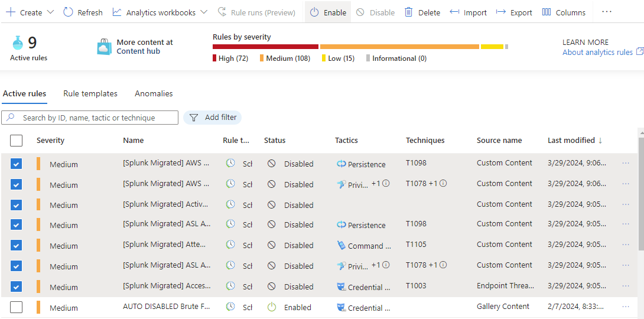
Task: Open the Columns chooser icon
Action: pyautogui.click(x=547, y=12)
